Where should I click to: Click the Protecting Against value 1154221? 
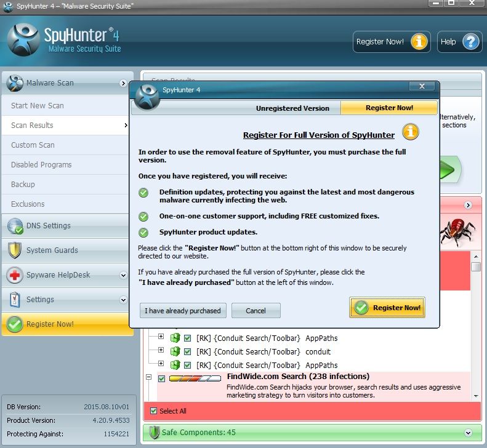click(116, 434)
